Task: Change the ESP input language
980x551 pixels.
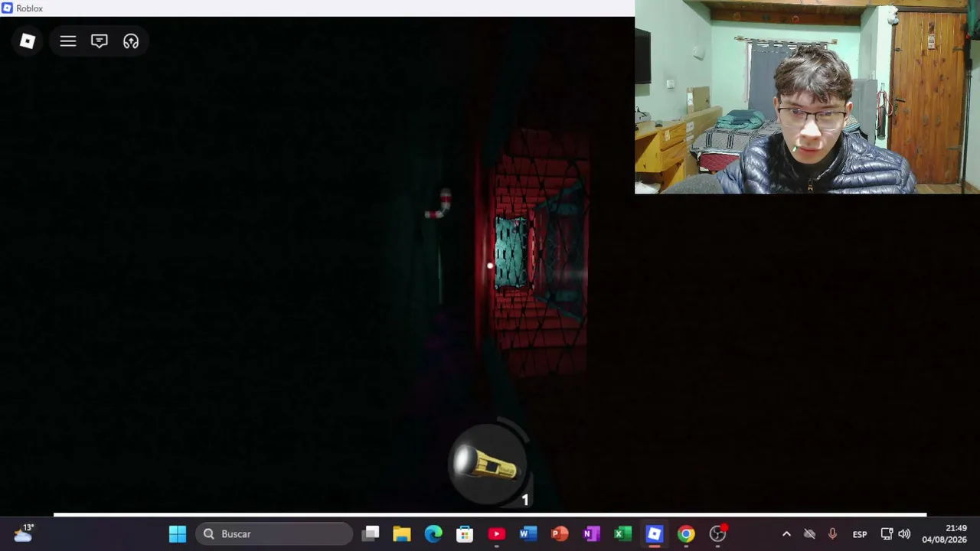Action: pos(860,534)
